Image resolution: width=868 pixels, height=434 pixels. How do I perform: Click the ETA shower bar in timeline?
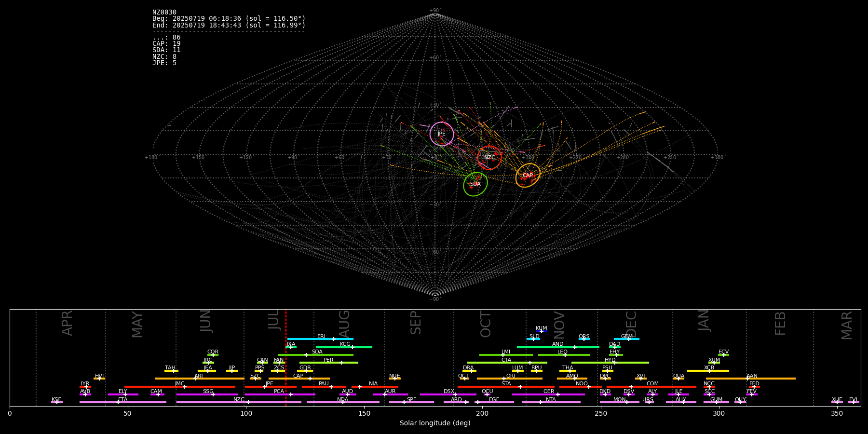[123, 402]
